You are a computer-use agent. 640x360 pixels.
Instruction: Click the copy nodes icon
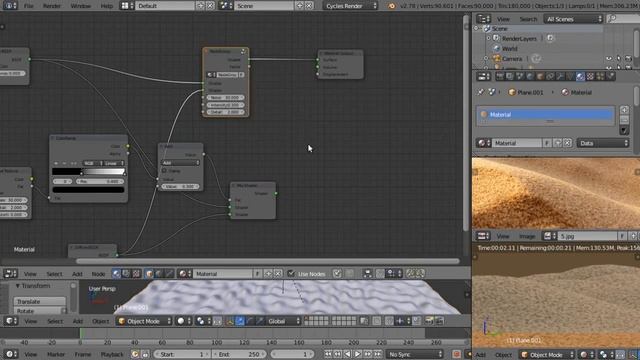410,273
